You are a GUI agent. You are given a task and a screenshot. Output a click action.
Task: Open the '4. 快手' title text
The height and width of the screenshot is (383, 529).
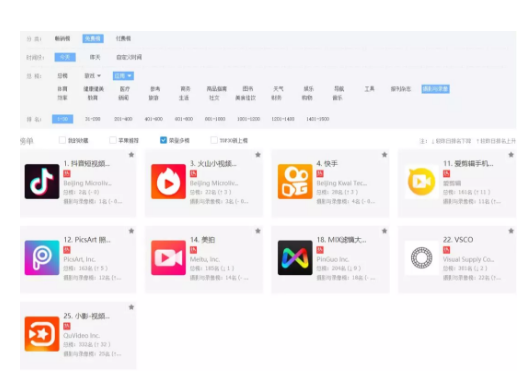[x=327, y=164]
